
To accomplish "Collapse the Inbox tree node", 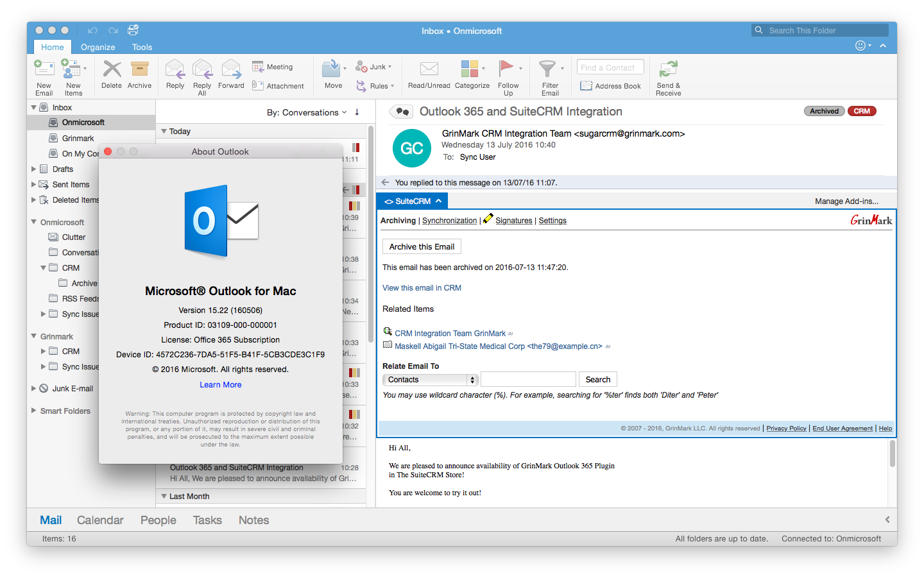I will pyautogui.click(x=33, y=108).
